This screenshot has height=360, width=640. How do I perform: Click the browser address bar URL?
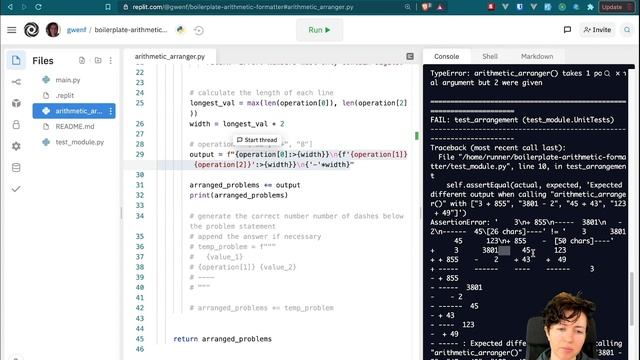243,7
